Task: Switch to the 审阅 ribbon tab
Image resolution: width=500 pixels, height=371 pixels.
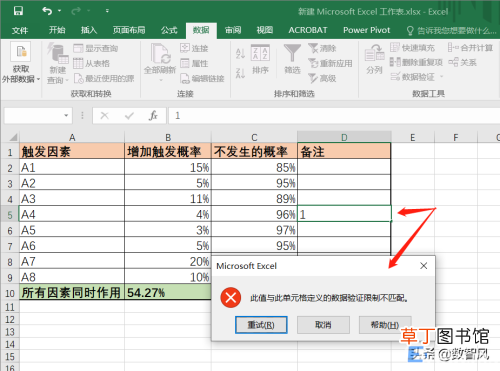Action: pyautogui.click(x=233, y=30)
